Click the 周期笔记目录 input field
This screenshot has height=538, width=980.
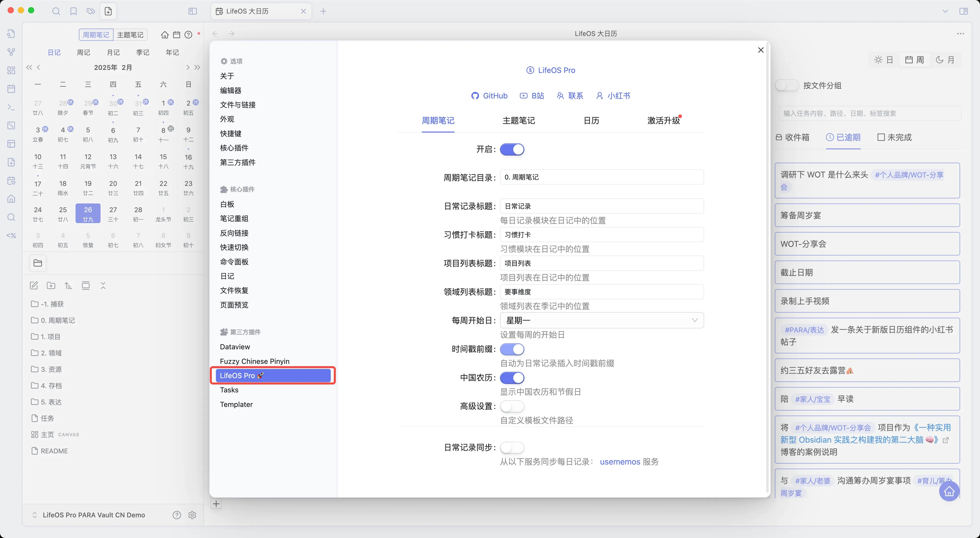(602, 177)
